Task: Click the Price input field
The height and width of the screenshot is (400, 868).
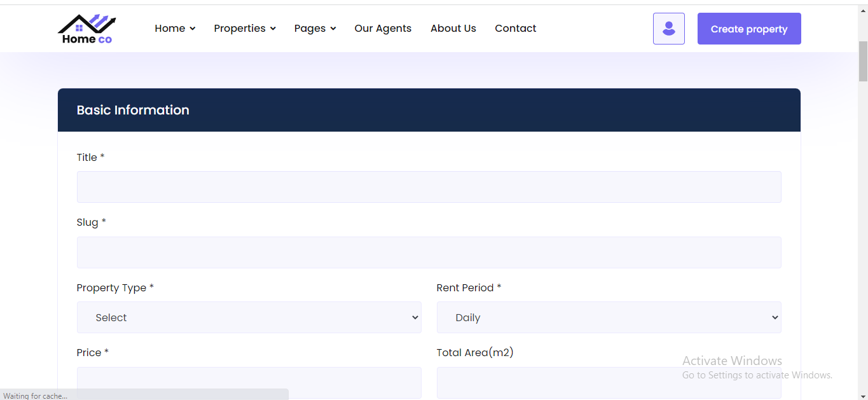Action: [249, 383]
